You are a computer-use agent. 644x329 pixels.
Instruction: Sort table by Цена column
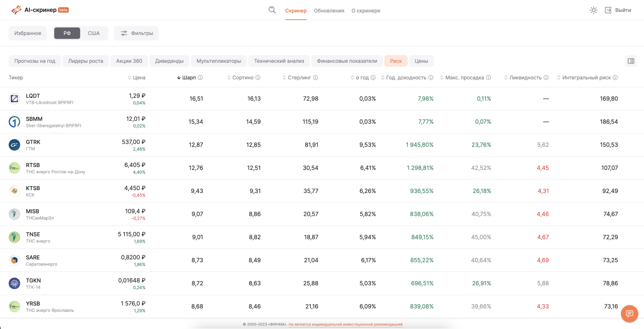(136, 78)
